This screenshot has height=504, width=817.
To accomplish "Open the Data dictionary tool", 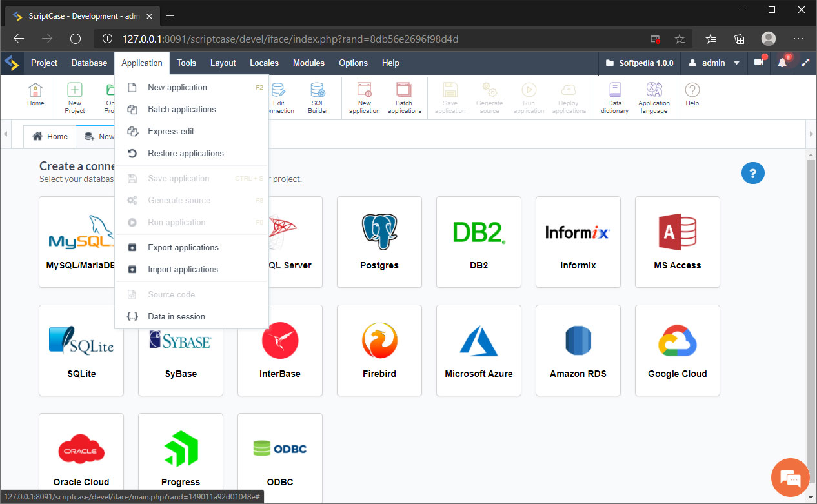I will pyautogui.click(x=615, y=98).
